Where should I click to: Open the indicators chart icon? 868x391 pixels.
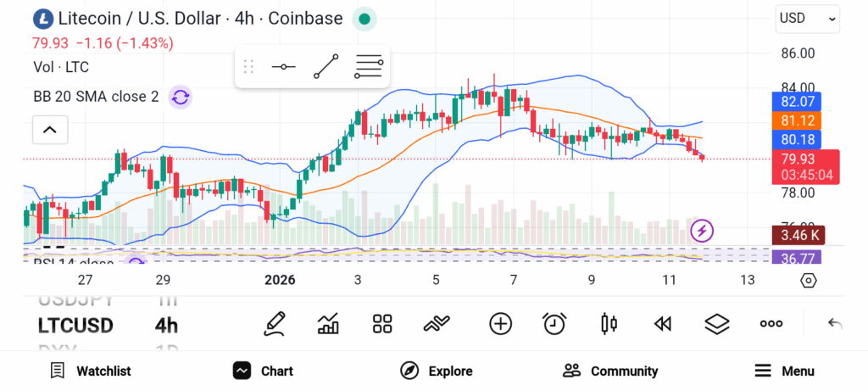(328, 323)
